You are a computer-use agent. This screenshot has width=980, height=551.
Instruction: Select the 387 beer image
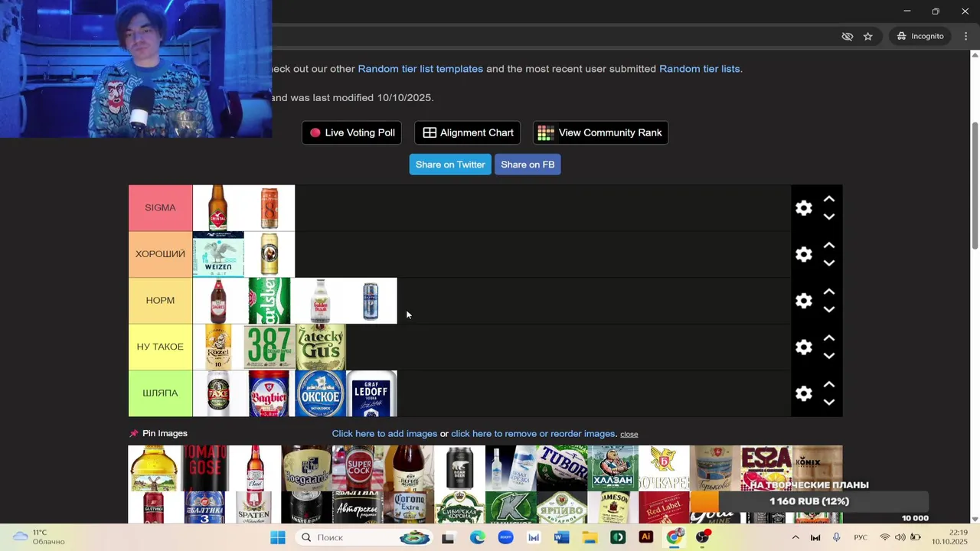click(x=269, y=347)
